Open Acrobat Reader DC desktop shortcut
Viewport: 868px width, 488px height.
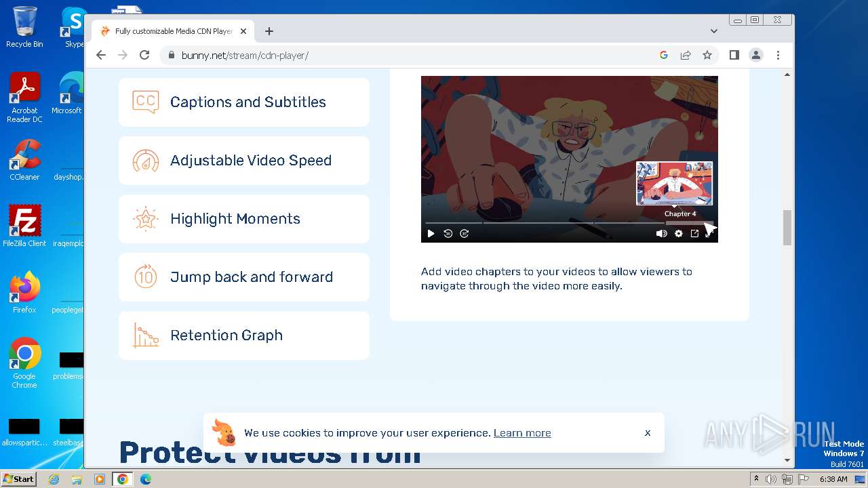point(24,98)
